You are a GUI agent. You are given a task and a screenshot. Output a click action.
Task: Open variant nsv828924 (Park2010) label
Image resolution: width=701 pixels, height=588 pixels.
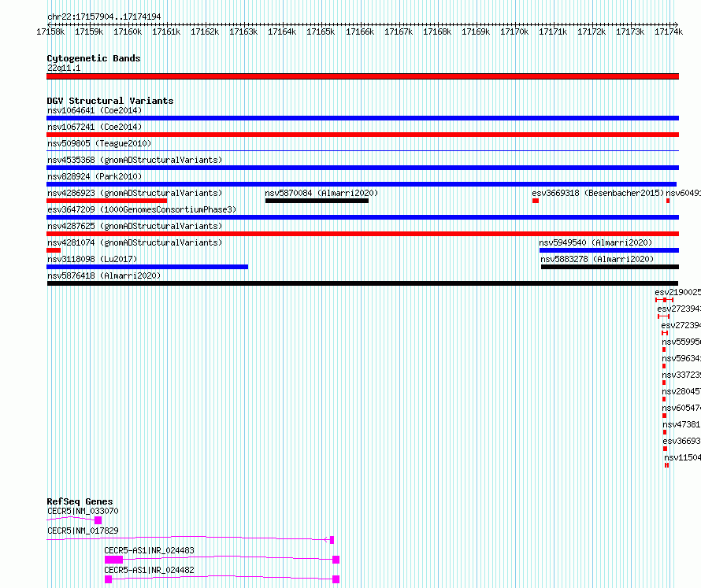pos(95,176)
